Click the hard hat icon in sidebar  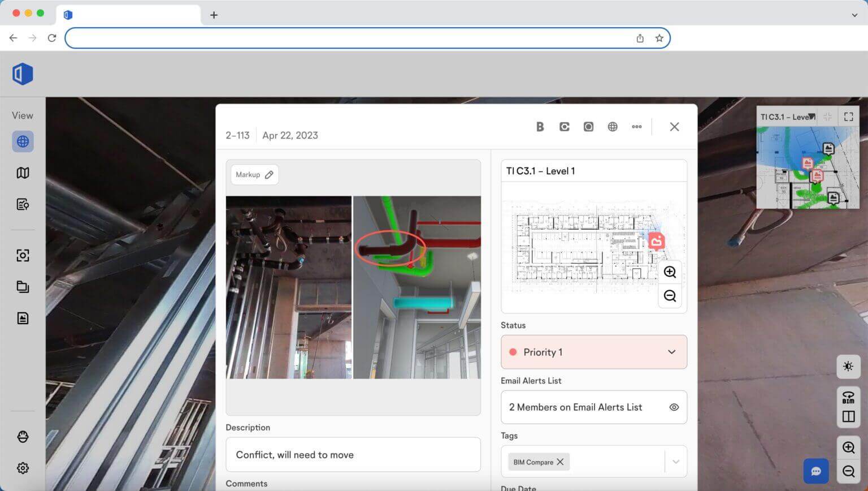click(x=23, y=437)
